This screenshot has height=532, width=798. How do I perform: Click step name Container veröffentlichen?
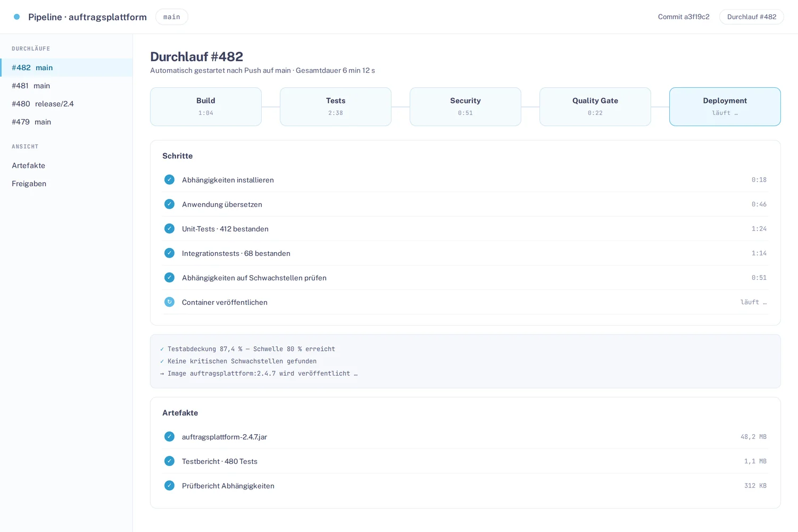click(x=225, y=302)
